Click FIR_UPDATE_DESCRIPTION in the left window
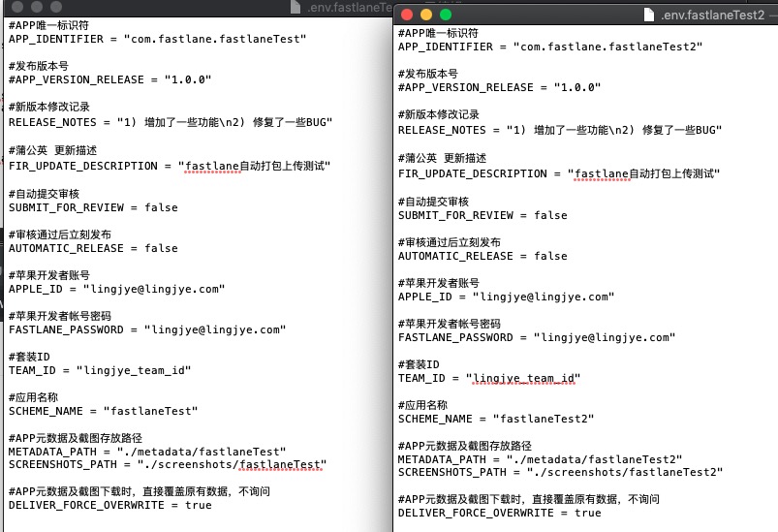 [83, 167]
